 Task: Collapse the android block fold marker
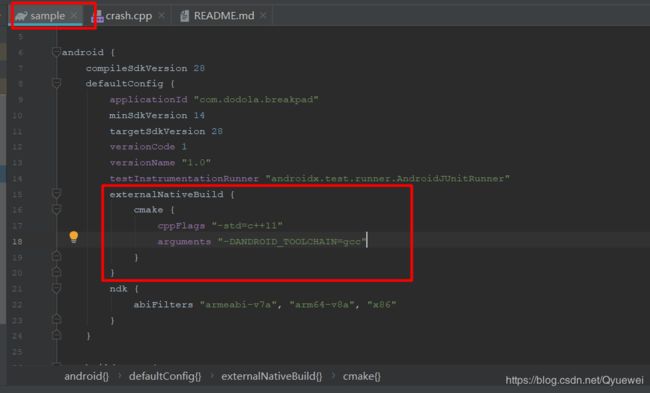(x=57, y=52)
